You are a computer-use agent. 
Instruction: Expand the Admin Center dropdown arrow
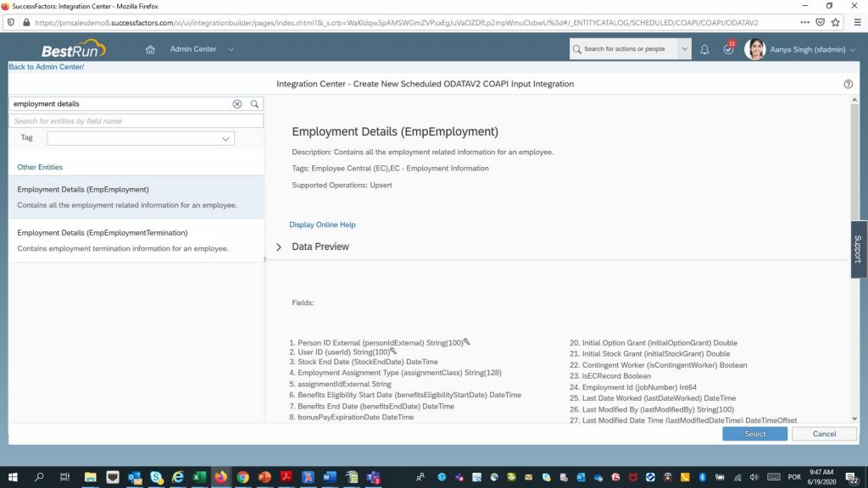pyautogui.click(x=231, y=49)
